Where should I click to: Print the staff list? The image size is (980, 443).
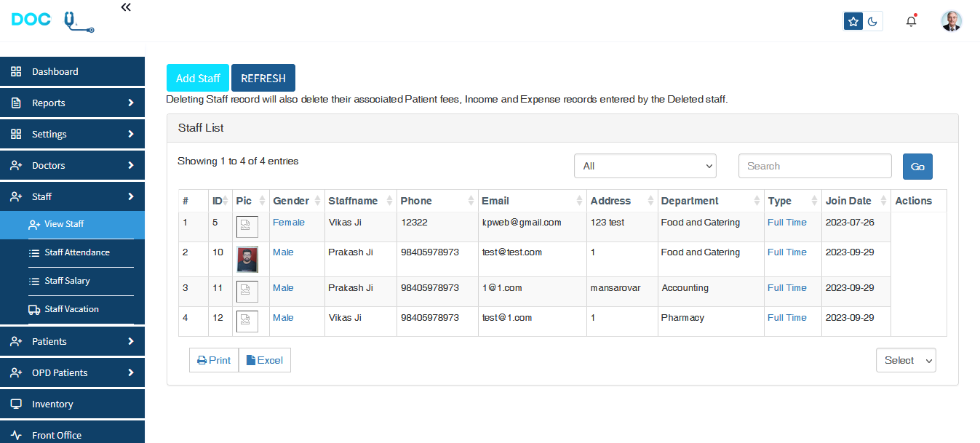tap(214, 360)
